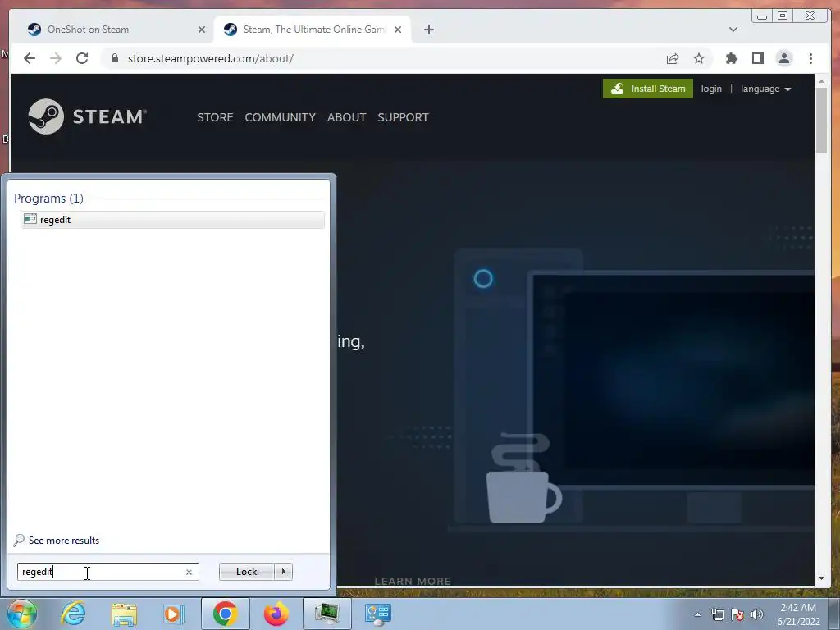The width and height of the screenshot is (840, 630).
Task: Switch to Chrome on the taskbar
Action: (x=225, y=614)
